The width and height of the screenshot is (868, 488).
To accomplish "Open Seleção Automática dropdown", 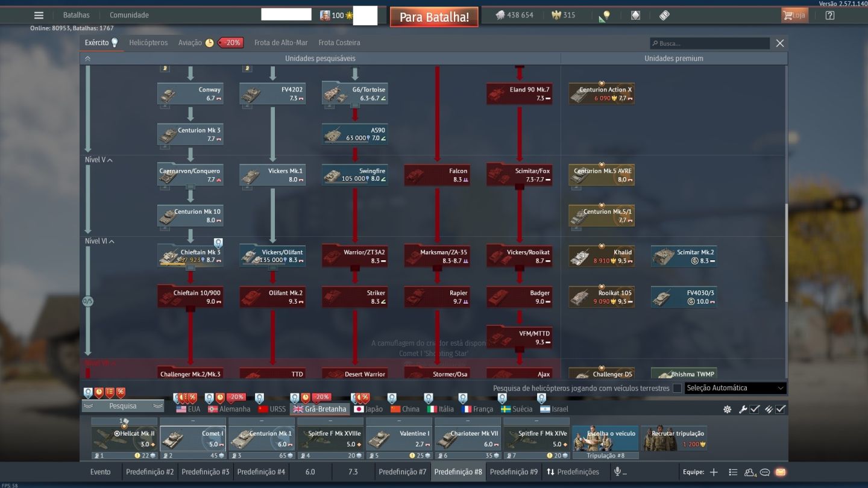I will point(735,388).
